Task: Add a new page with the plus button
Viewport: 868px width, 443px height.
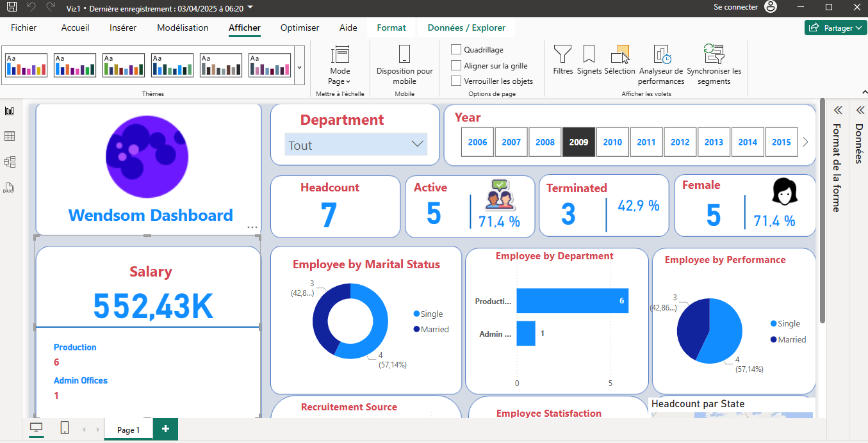Action: pyautogui.click(x=165, y=429)
